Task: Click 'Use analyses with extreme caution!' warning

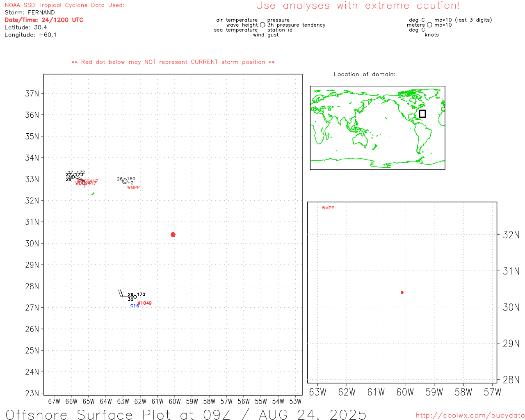Action: tap(358, 6)
